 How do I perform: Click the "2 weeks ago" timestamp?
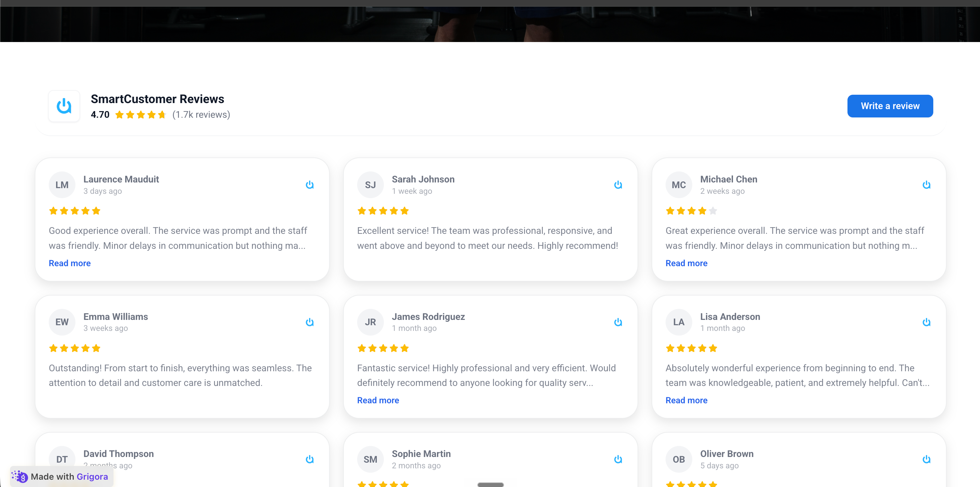click(x=722, y=191)
